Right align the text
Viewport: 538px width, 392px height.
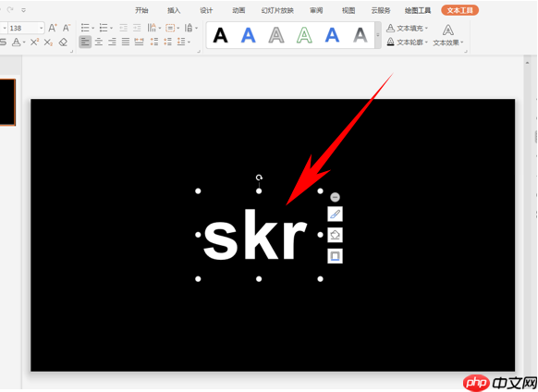pos(112,42)
